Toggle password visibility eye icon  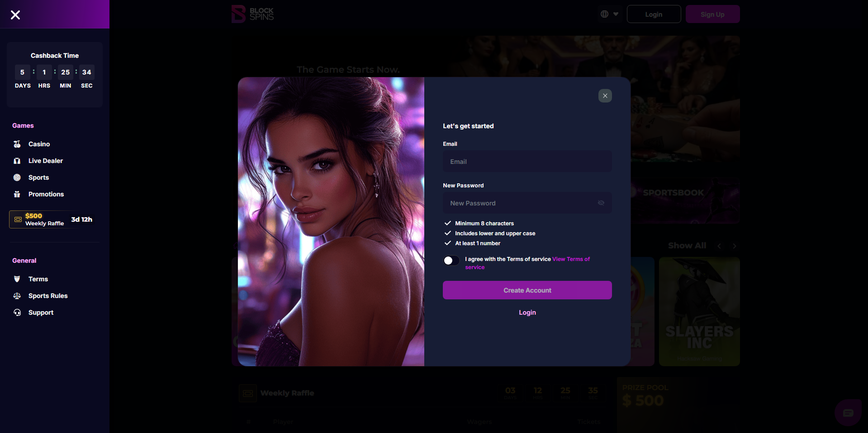point(601,203)
